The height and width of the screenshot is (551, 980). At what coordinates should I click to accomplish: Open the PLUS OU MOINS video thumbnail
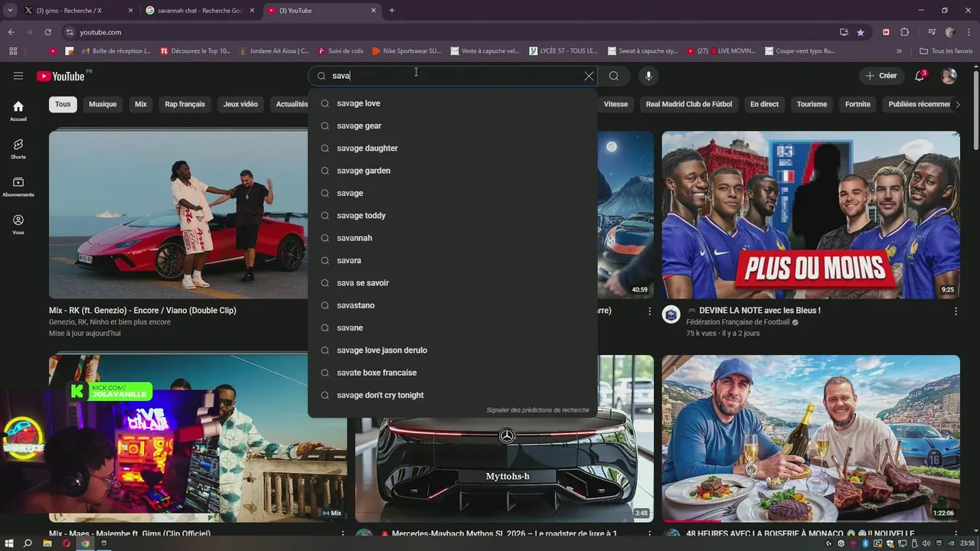click(811, 214)
